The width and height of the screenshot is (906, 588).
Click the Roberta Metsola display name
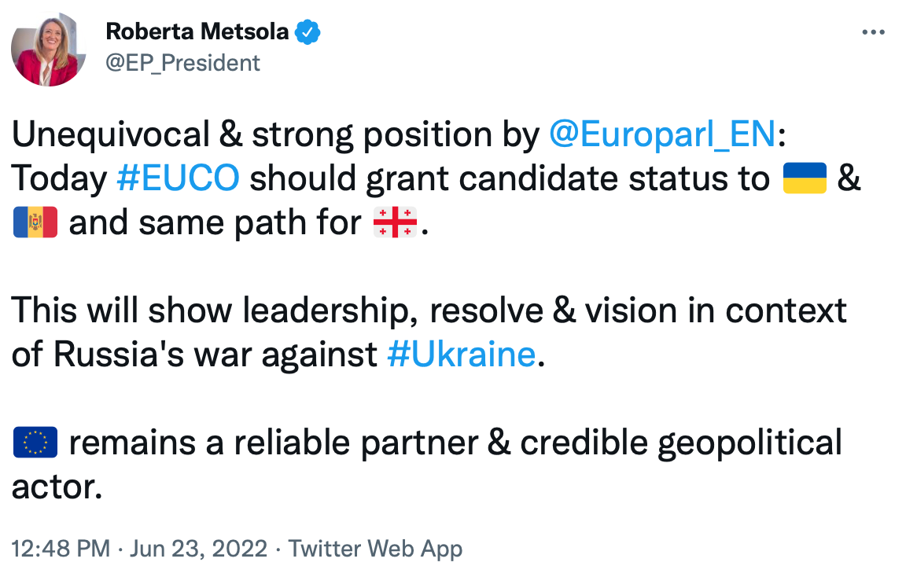198,32
